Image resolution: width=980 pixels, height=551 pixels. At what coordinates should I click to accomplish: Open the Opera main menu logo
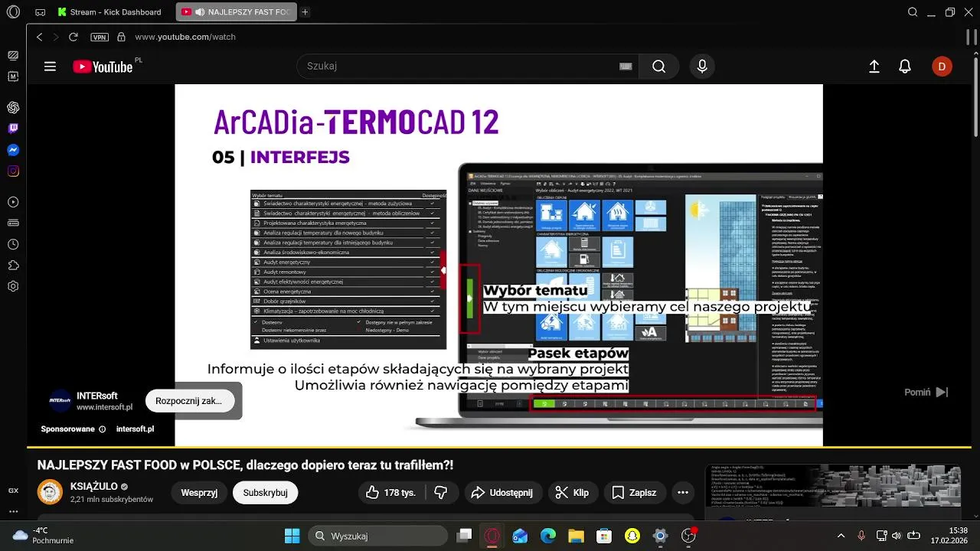13,12
